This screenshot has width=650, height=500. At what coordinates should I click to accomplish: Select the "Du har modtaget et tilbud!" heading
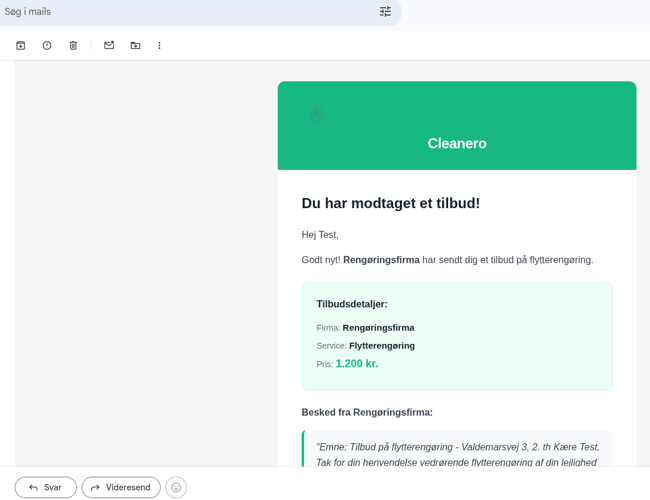point(390,203)
